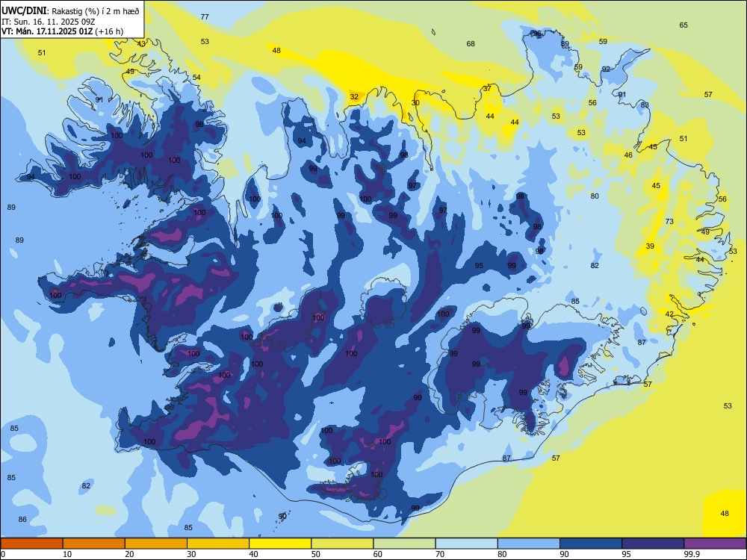Select the map value '65' in northeast corner
This screenshot has height=560, width=747.
684,25
